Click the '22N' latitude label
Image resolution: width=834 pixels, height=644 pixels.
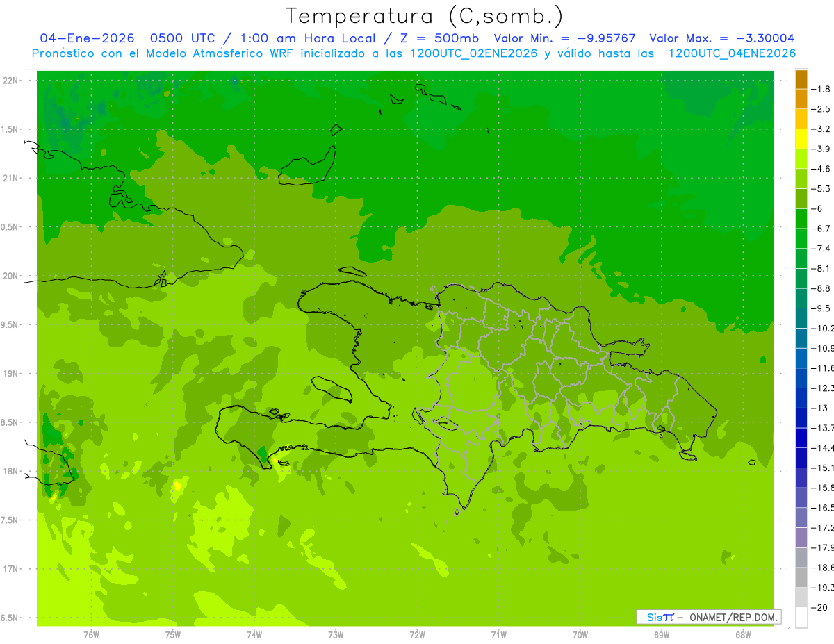(11, 81)
